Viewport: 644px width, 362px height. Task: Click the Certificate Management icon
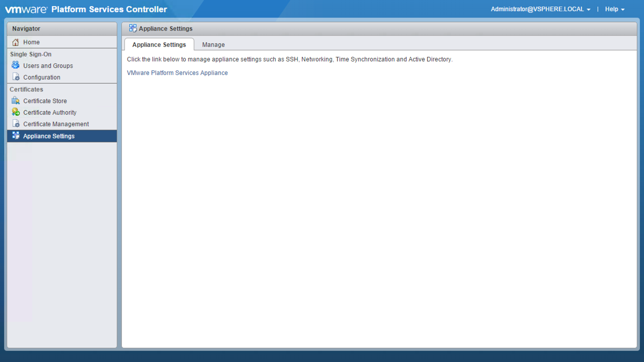click(x=16, y=124)
